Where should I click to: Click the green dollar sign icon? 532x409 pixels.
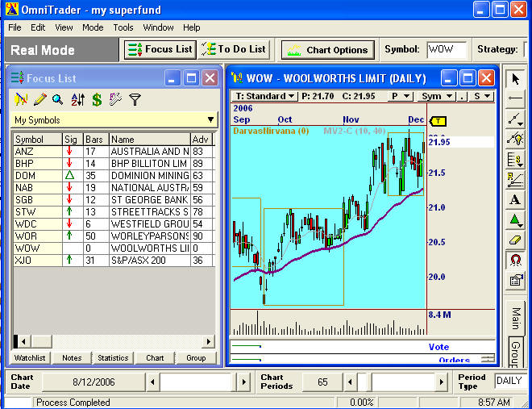(x=97, y=99)
